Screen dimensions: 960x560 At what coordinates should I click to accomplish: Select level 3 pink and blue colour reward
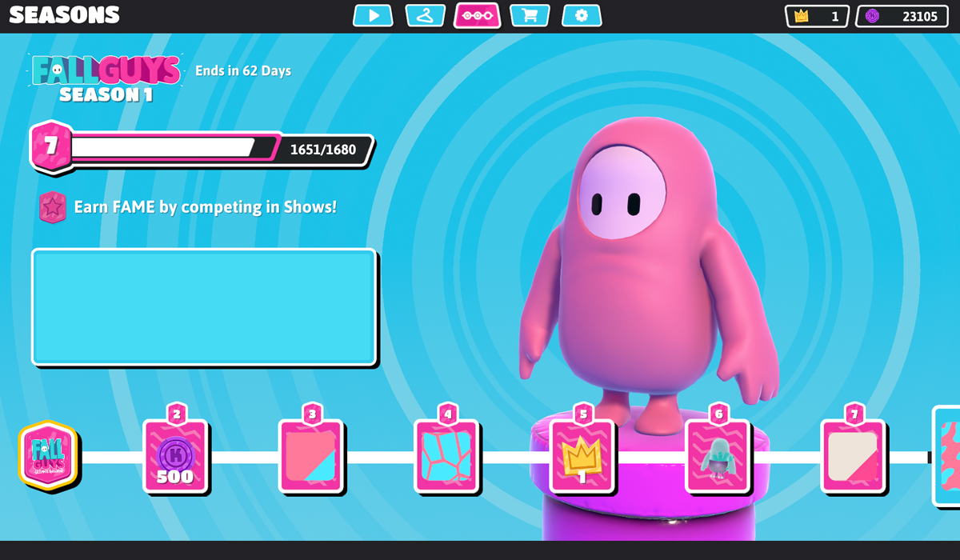tap(311, 456)
